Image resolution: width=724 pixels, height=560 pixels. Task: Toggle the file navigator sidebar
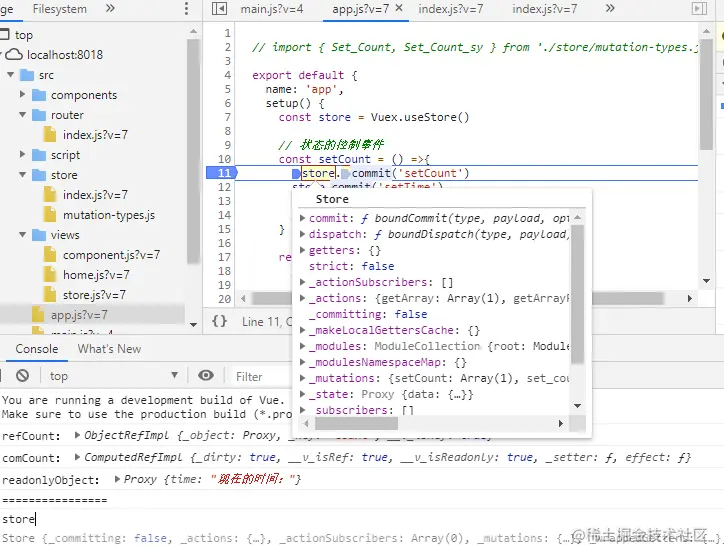click(x=219, y=8)
